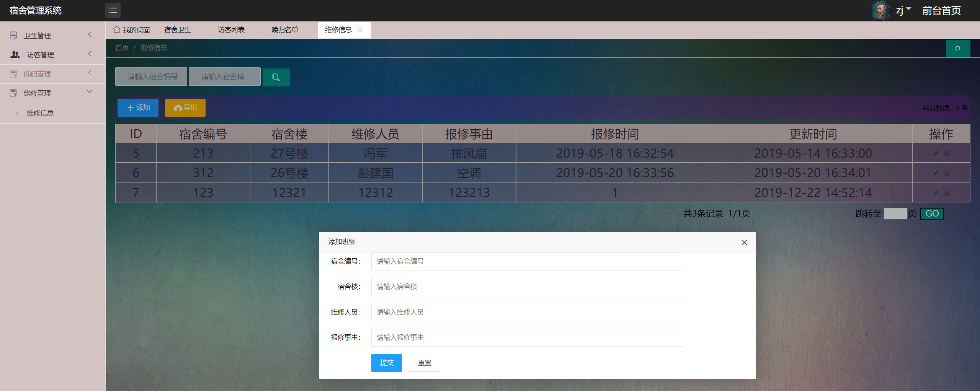980x391 pixels.
Task: Close the 添加班级 dialog with the X
Action: point(744,242)
